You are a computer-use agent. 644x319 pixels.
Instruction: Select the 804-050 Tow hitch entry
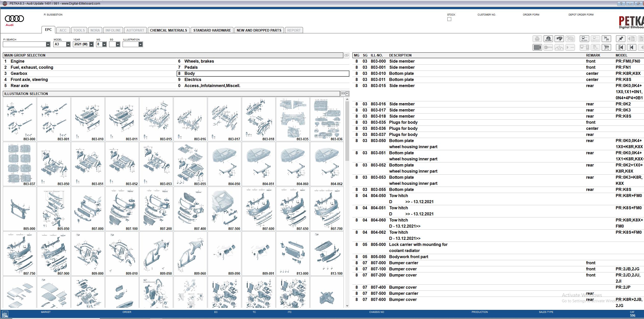pyautogui.click(x=399, y=196)
